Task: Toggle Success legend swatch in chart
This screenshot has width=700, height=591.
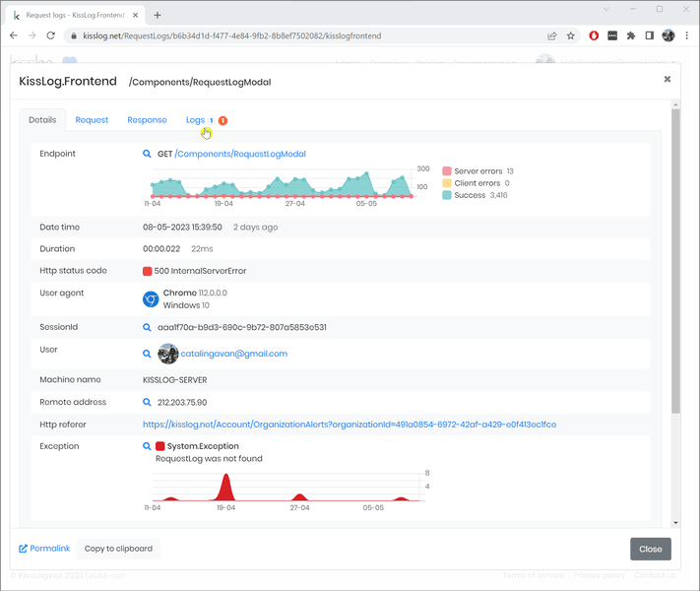Action: [447, 195]
